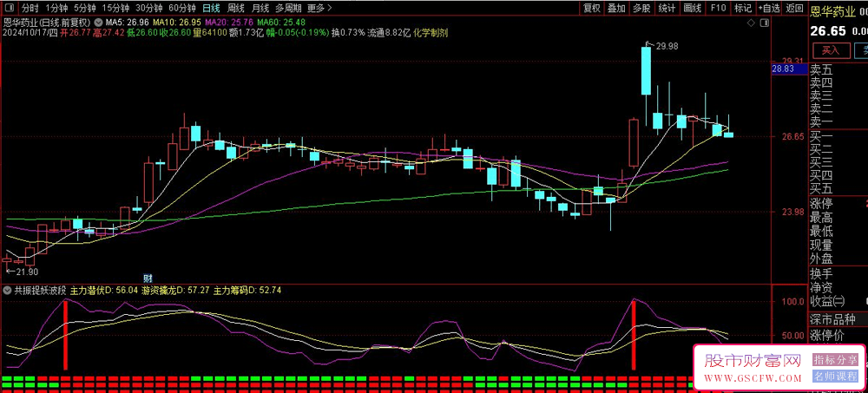
Task: Select the 1分钟 period
Action: tap(56, 8)
